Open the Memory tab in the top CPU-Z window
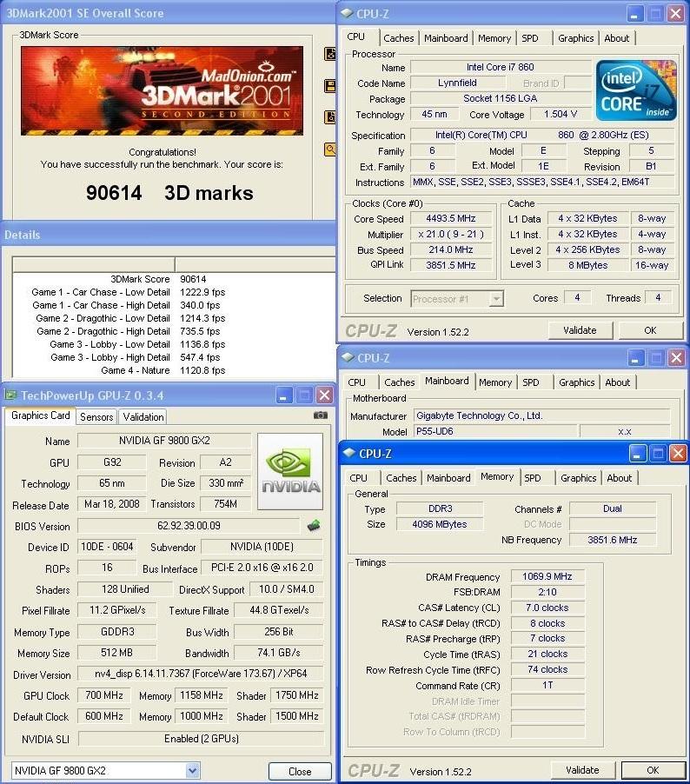The image size is (690, 784). point(494,38)
